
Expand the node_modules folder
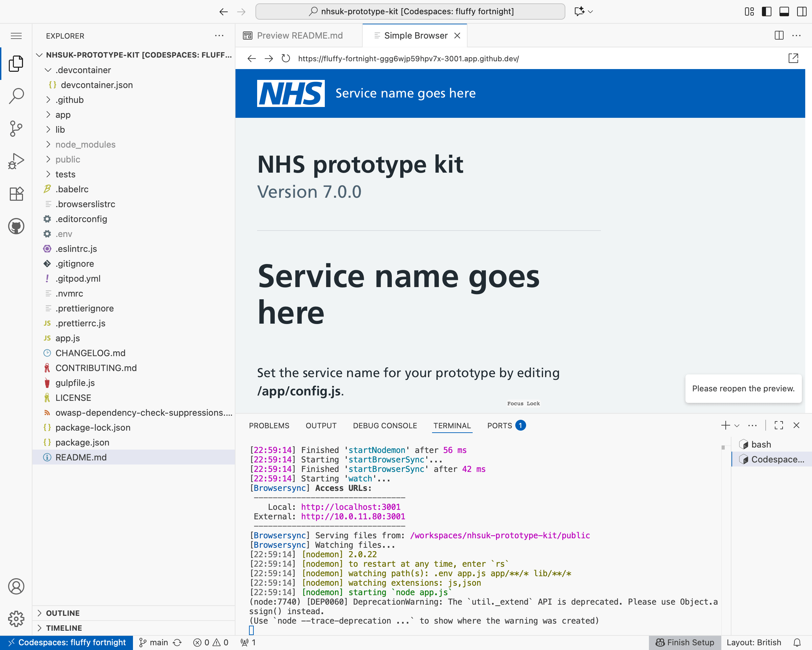tap(48, 144)
